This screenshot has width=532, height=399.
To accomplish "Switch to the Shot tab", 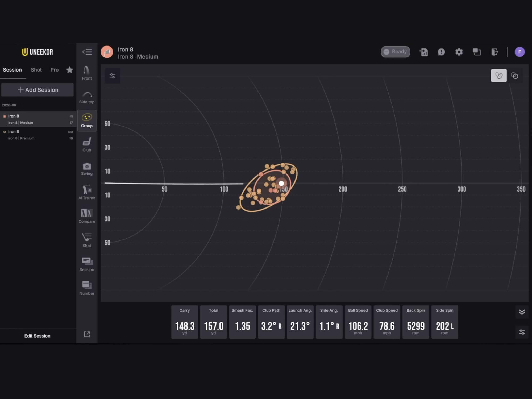I will [x=36, y=70].
